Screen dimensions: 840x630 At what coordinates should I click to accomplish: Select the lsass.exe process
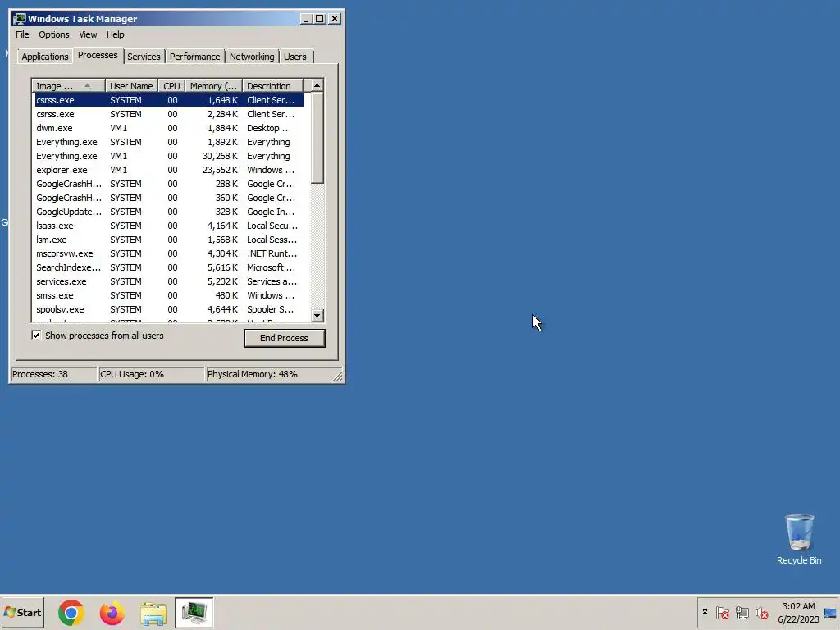(x=169, y=226)
